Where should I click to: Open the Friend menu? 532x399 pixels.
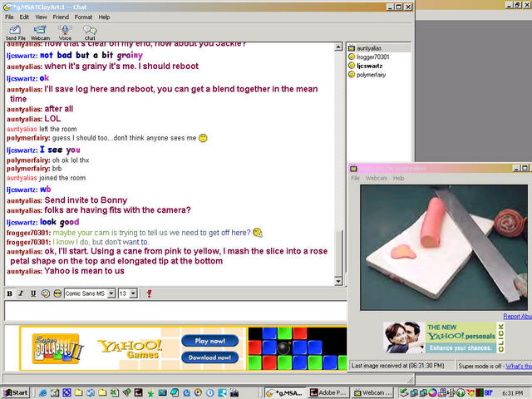(x=61, y=17)
